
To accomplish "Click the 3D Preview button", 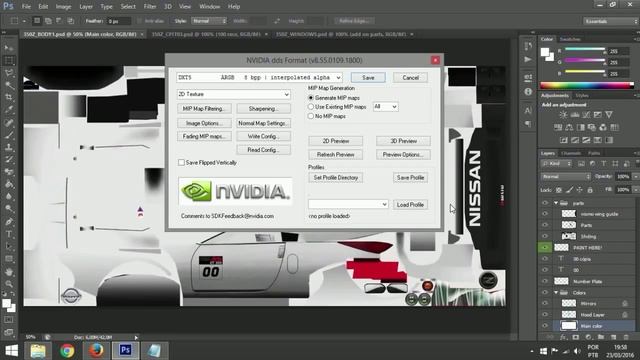I will click(403, 141).
